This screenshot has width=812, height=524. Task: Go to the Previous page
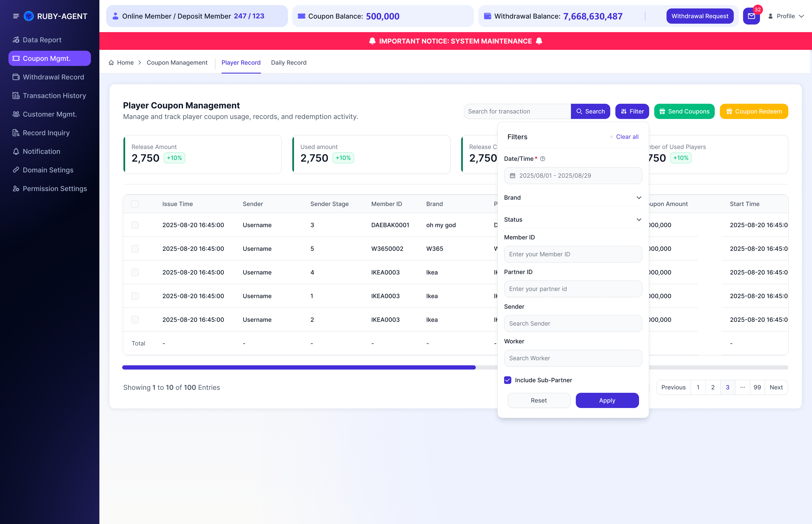pos(673,387)
